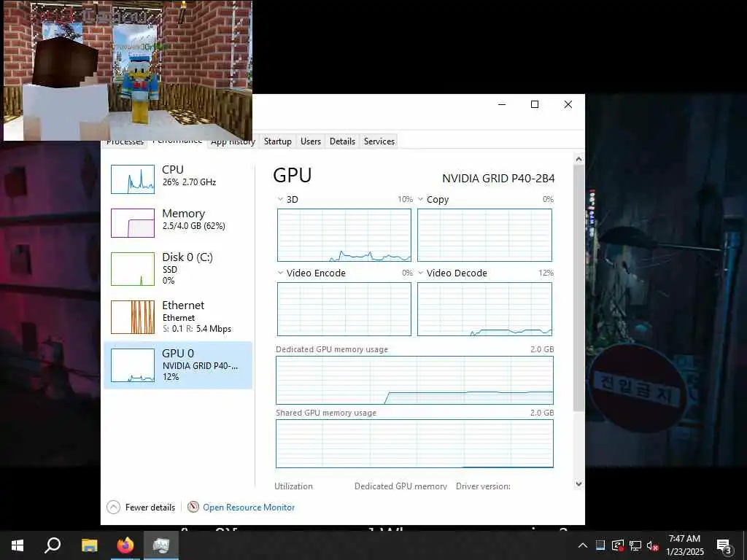Viewport: 747px width, 560px height.
Task: Click the Dedicated GPU memory label at bottom
Action: (400, 486)
